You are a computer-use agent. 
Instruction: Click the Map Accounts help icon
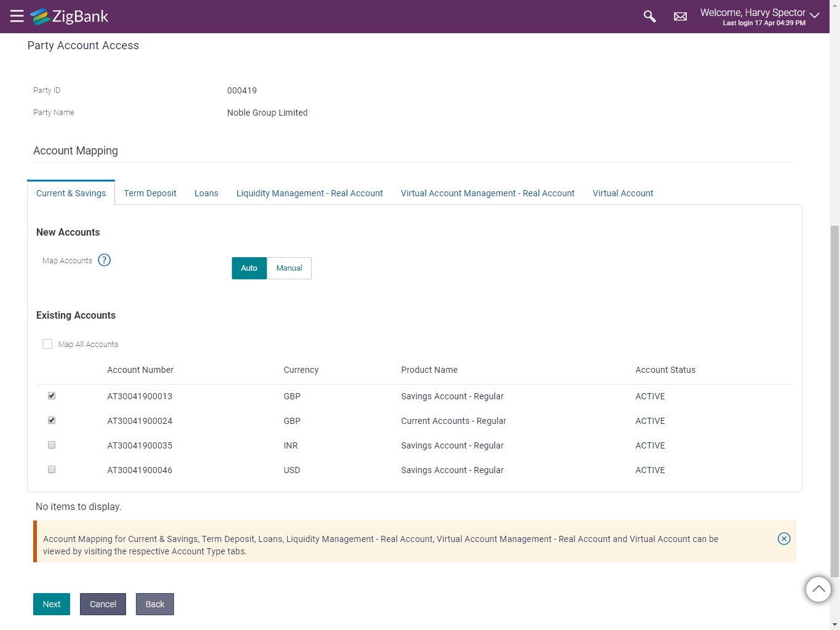[105, 260]
